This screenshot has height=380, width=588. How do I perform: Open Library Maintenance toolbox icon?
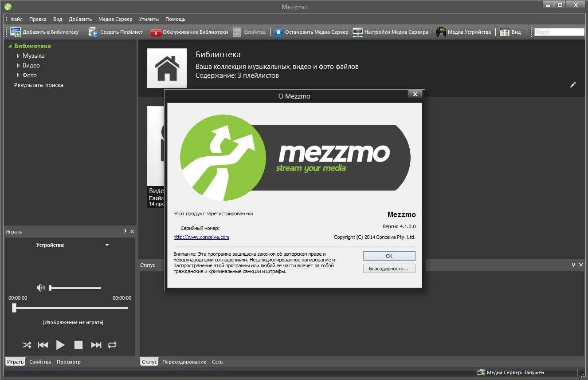(156, 32)
